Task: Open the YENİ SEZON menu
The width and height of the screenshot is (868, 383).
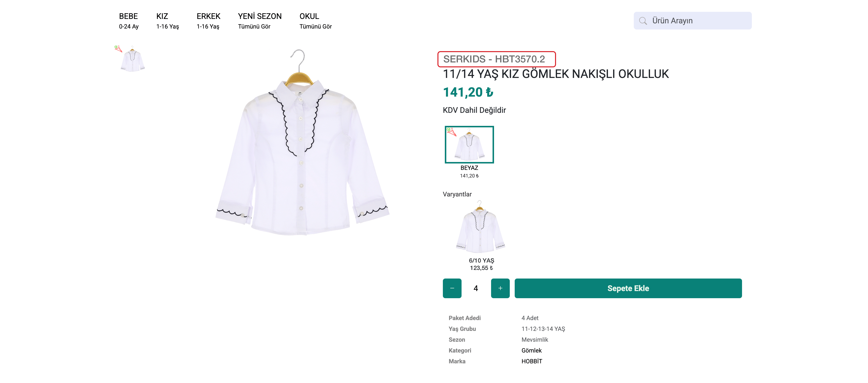Action: pyautogui.click(x=260, y=21)
